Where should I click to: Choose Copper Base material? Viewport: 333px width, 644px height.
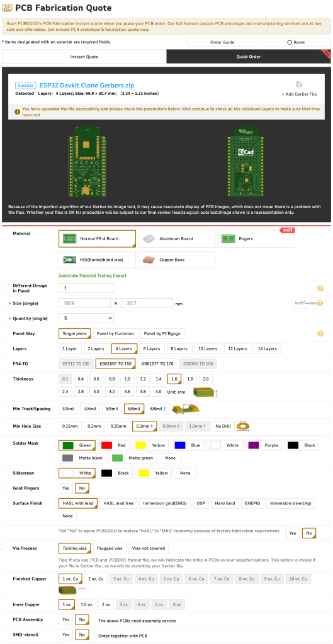[x=176, y=260]
